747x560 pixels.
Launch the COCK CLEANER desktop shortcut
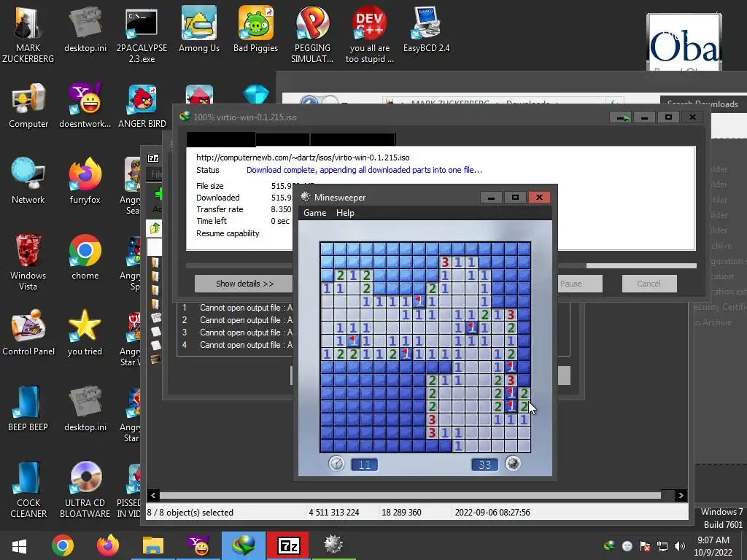click(x=28, y=489)
